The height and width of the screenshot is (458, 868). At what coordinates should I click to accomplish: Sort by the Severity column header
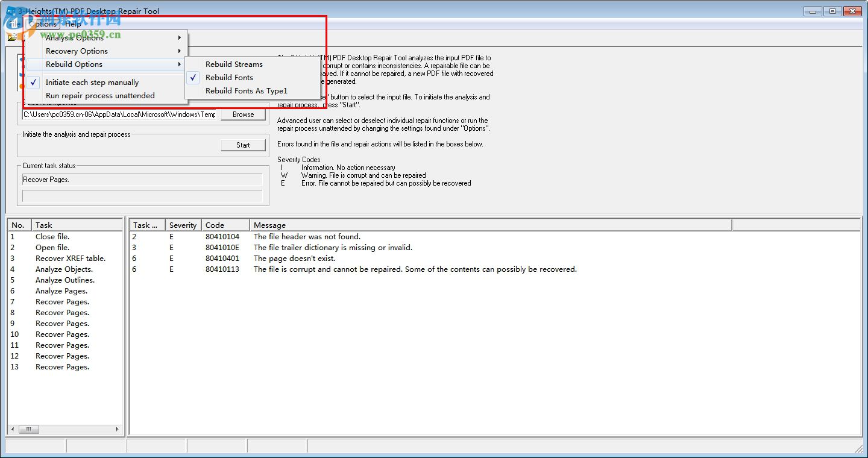coord(183,225)
